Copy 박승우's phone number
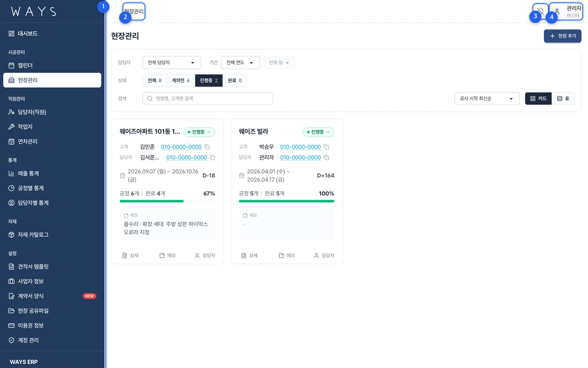 326,147
